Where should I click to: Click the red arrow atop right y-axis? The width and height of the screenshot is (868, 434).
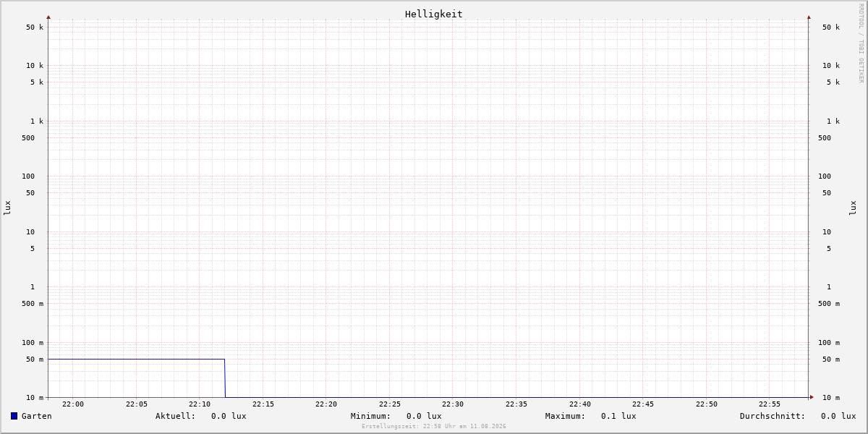[x=809, y=17]
